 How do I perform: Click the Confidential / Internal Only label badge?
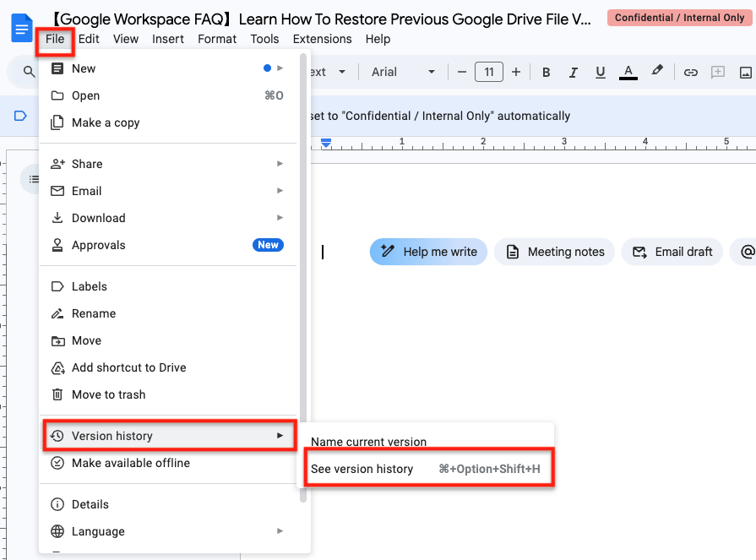[x=679, y=18]
